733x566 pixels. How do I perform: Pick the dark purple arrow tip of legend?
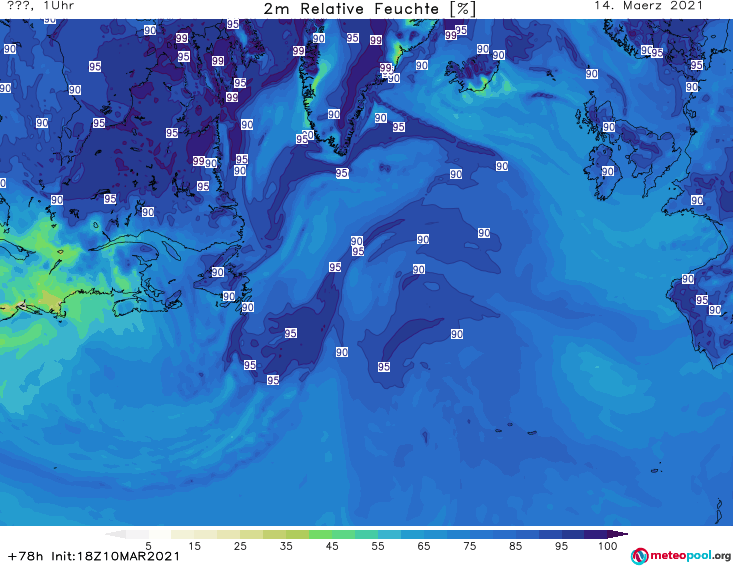[618, 534]
